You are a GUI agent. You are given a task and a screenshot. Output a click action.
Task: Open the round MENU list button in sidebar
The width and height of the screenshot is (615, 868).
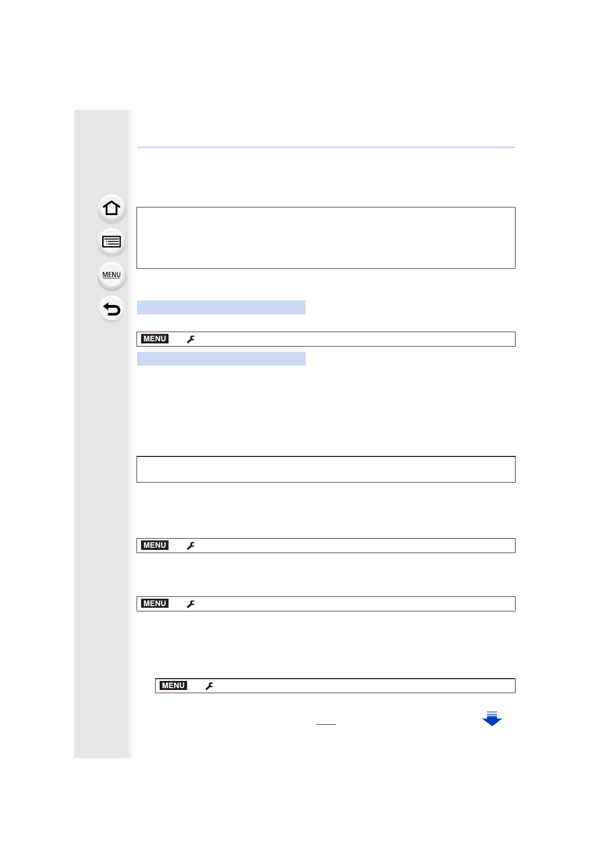[x=111, y=275]
